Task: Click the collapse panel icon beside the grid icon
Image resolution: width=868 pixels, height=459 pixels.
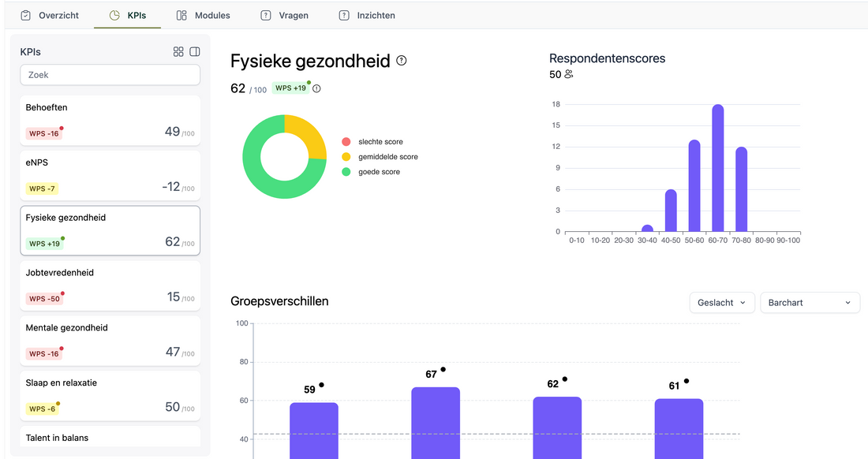Action: [196, 50]
